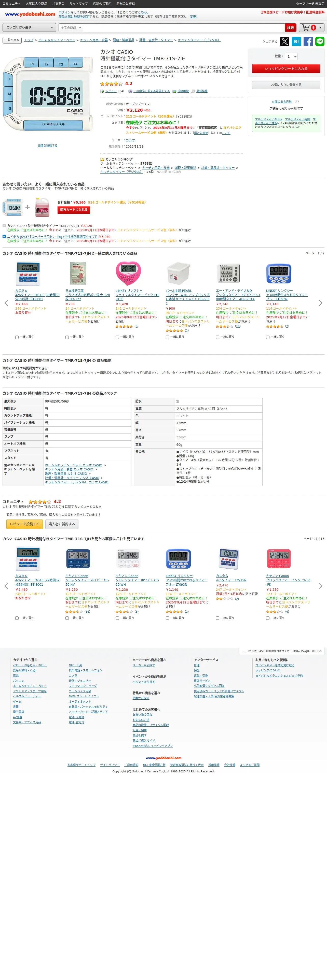Check 一緒に買う for Canon CT-50-NV
Image resolution: width=327 pixels, height=980 pixels.
tap(67, 618)
